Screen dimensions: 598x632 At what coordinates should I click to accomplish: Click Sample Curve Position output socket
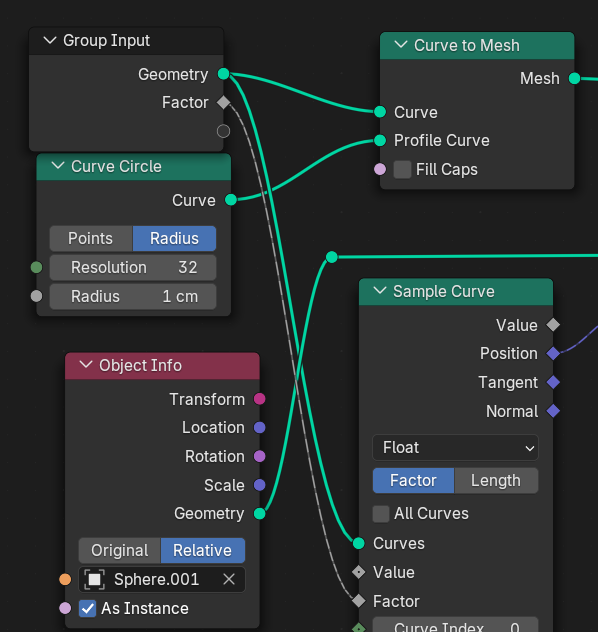pos(553,353)
